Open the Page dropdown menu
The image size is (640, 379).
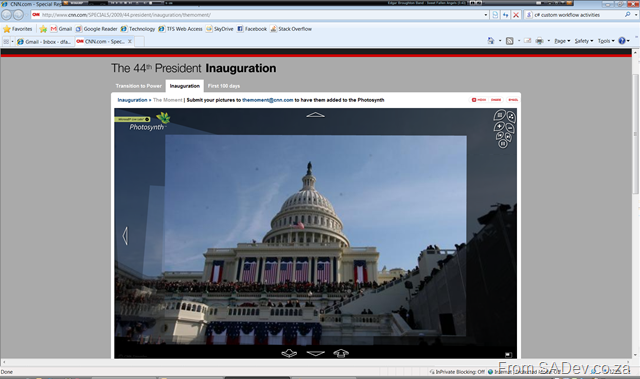(562, 41)
